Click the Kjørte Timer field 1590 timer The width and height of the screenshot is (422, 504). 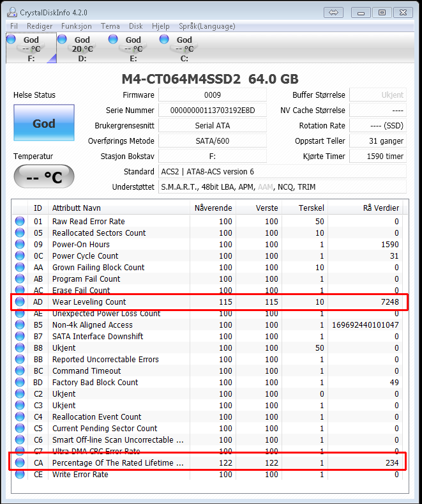pyautogui.click(x=378, y=157)
